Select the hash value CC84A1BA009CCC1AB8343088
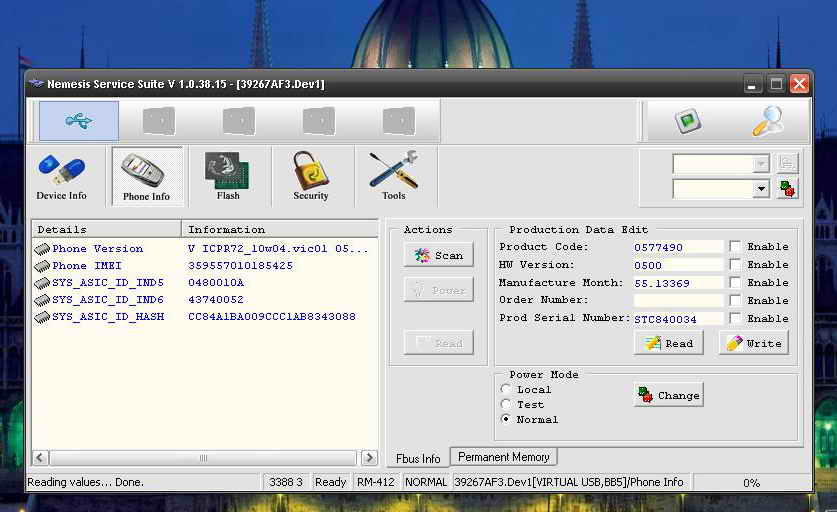This screenshot has width=837, height=512. (x=272, y=317)
